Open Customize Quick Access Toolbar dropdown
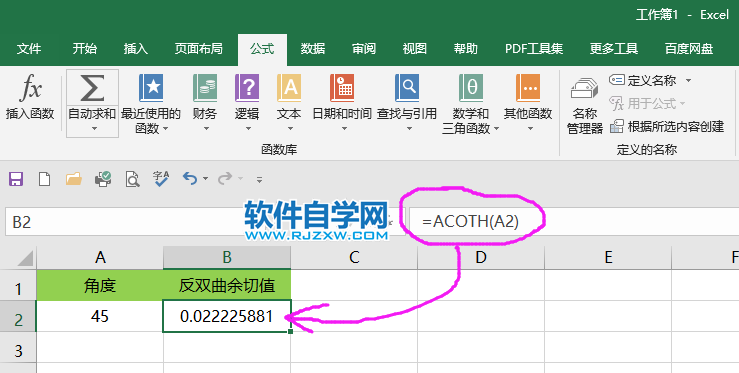Screen dimensions: 739x373 click(259, 179)
